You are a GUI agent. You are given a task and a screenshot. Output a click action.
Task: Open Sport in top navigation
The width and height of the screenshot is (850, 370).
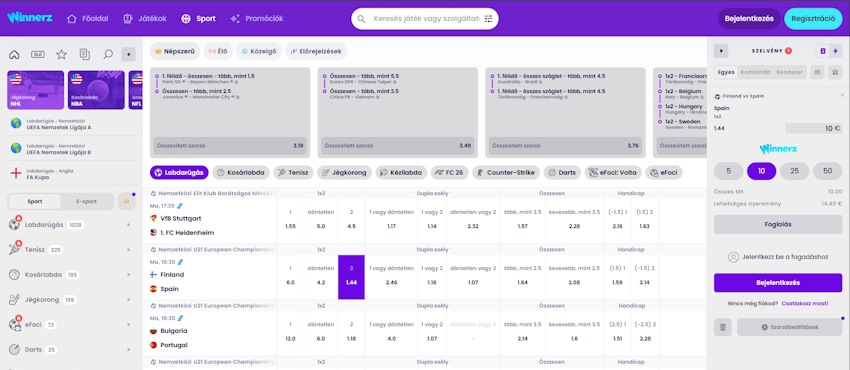198,18
